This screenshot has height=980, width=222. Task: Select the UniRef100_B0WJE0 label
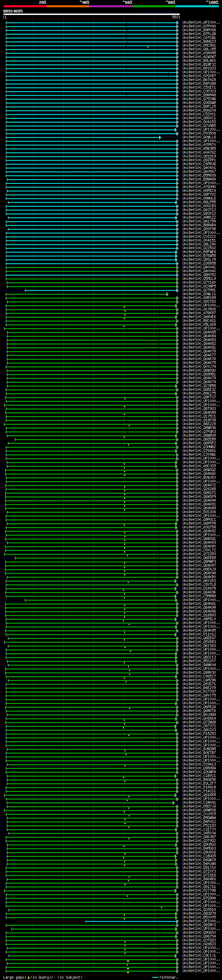point(199,477)
